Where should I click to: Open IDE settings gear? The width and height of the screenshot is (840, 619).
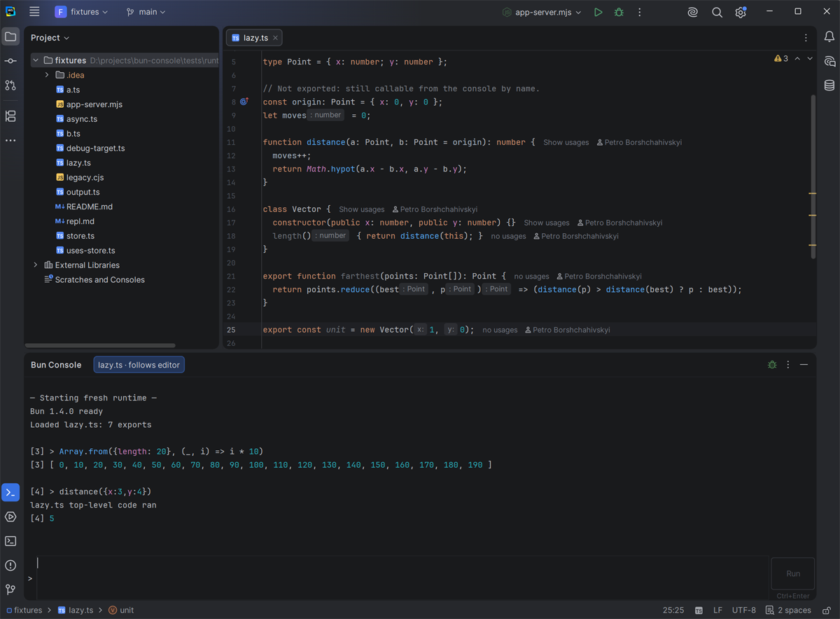[741, 12]
